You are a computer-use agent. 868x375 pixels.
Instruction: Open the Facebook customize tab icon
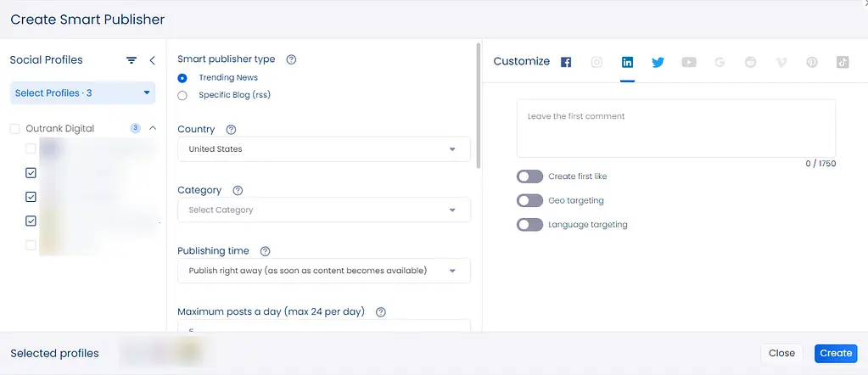(x=566, y=62)
